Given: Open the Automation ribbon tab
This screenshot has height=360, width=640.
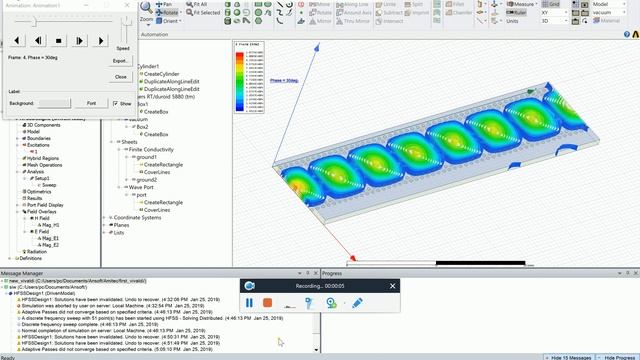Looking at the screenshot, I should [154, 35].
